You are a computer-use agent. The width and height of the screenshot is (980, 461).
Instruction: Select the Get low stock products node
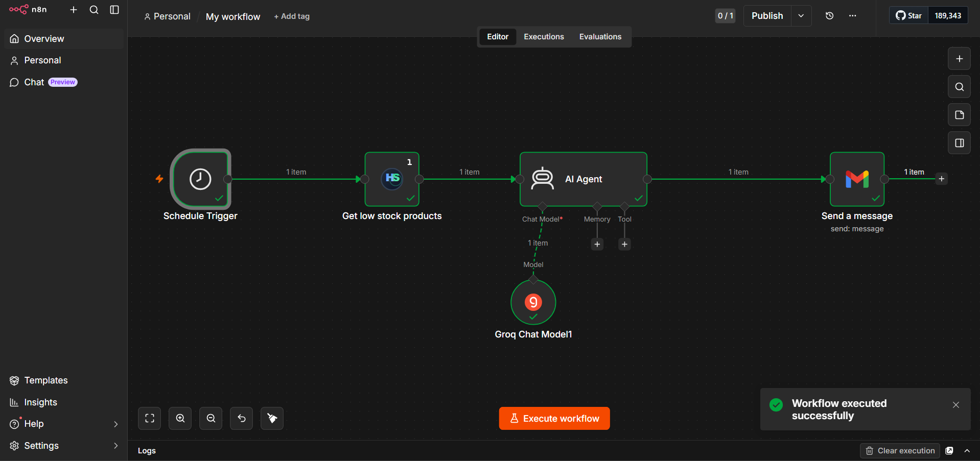(x=392, y=179)
